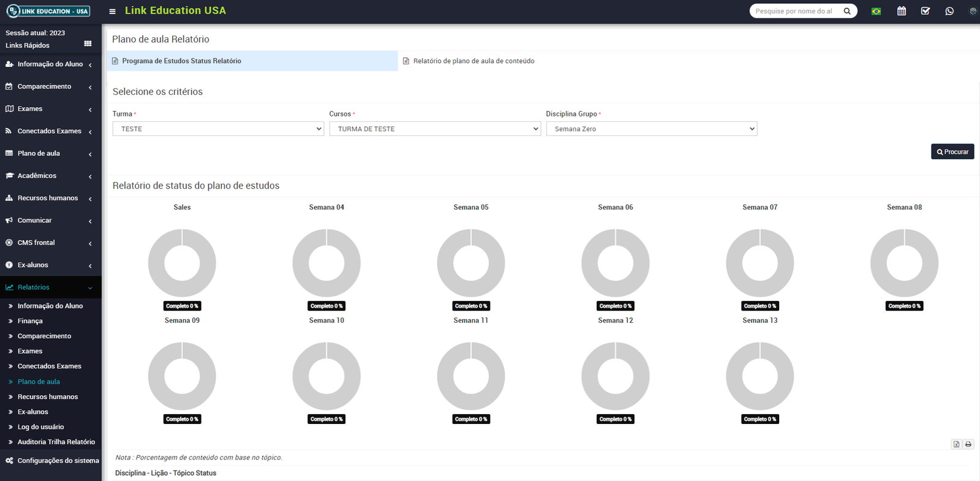Click Completo 0% badge under Semana 10
This screenshot has width=980, height=481.
click(x=326, y=419)
